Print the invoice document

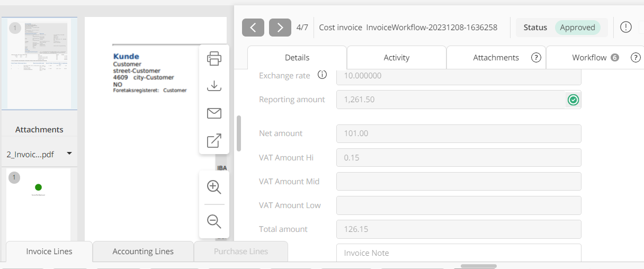click(214, 58)
